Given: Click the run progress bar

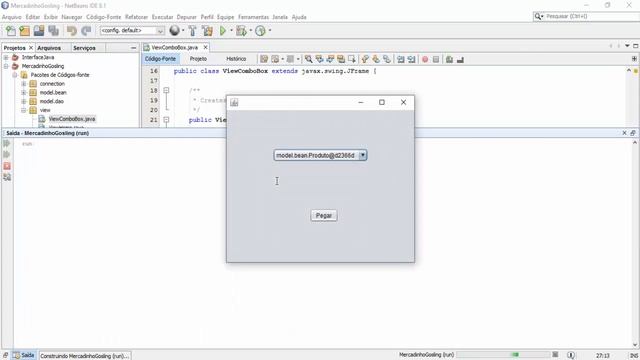Looking at the screenshot, I should 503,355.
